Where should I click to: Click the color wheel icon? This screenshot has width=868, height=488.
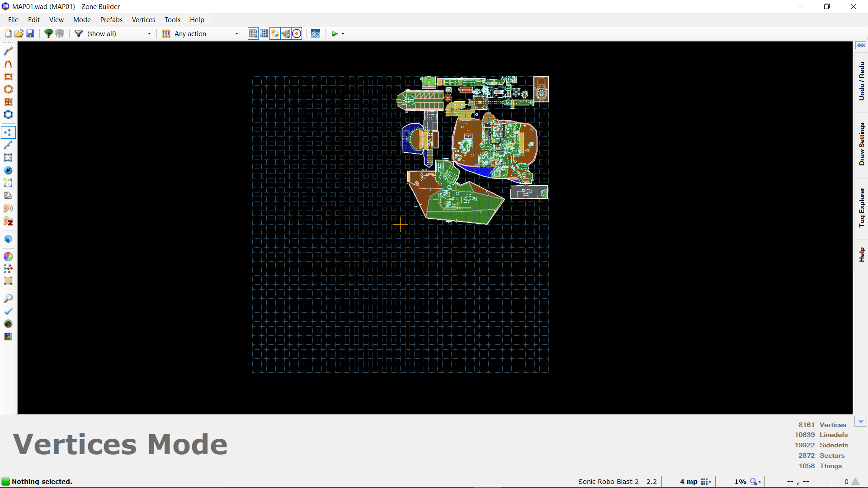pos(8,257)
